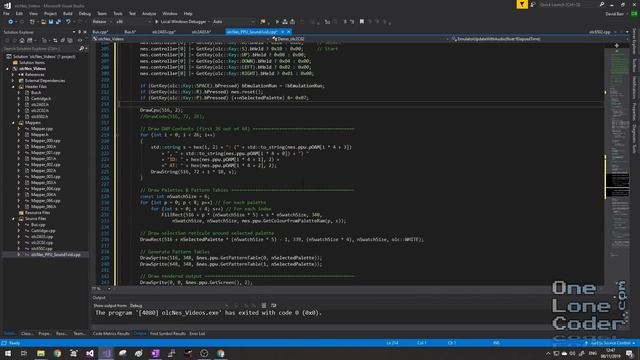
Task: Click the Solution Explorer search magnifier icon
Action: tap(81, 49)
